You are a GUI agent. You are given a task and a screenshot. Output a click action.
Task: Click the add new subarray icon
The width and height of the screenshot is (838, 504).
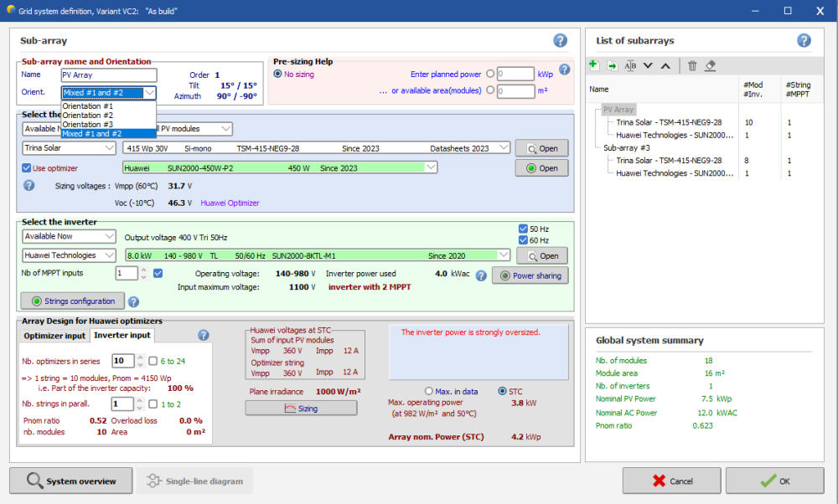pos(593,65)
